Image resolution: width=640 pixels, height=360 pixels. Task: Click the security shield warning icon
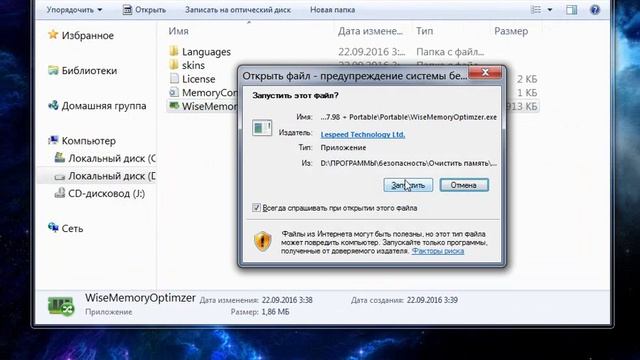(262, 241)
